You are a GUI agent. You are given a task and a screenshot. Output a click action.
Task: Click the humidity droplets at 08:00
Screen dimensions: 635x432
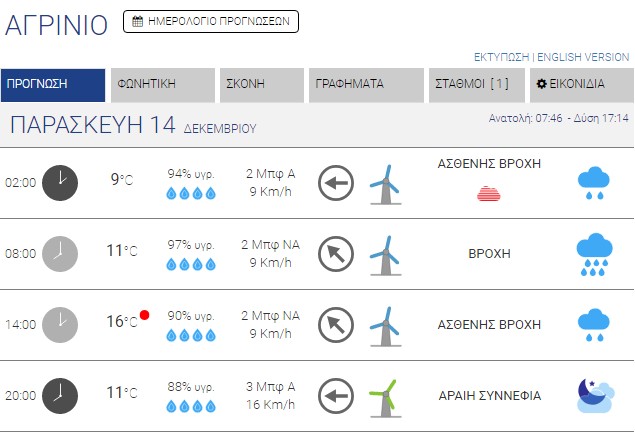191,264
